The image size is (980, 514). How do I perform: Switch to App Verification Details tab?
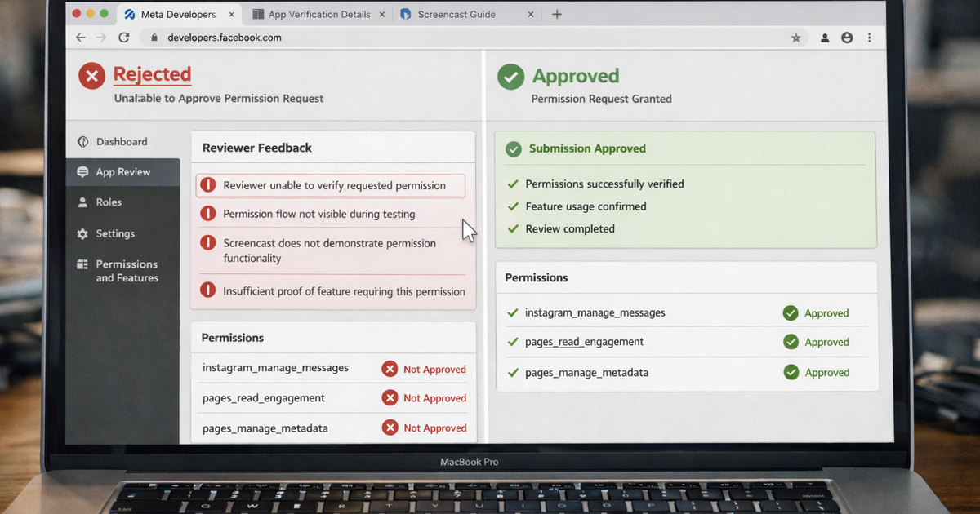click(318, 15)
